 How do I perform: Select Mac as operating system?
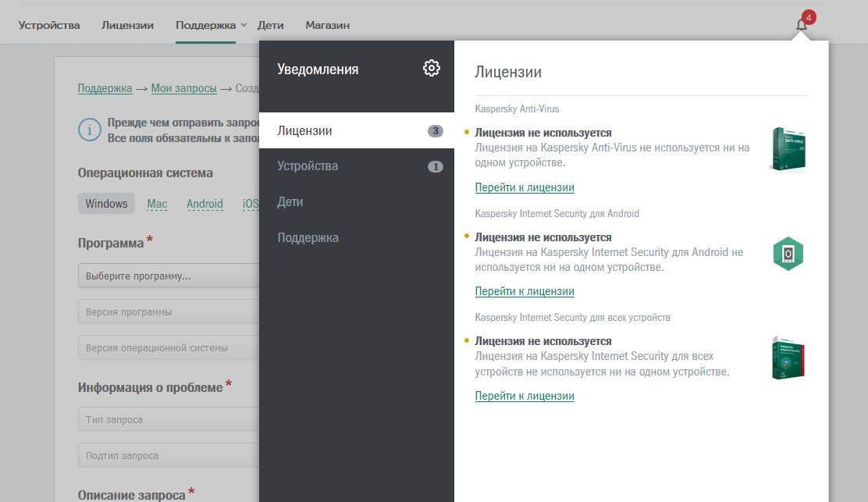[157, 204]
